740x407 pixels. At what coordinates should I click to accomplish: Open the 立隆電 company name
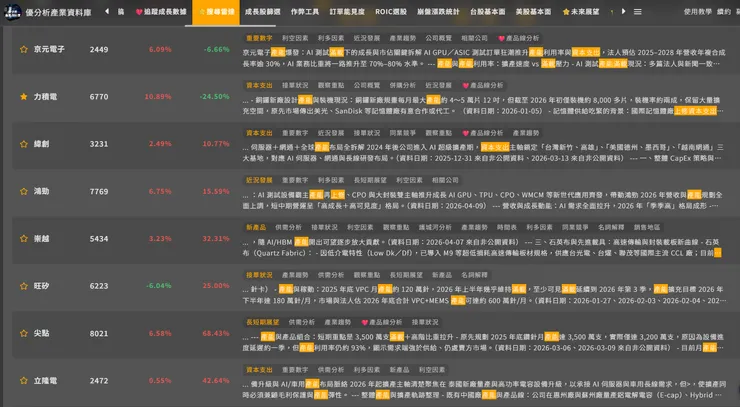pos(45,381)
